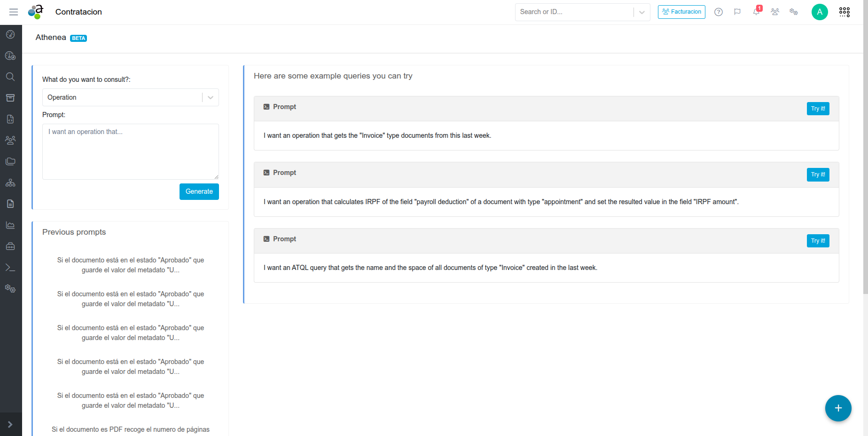
Task: Expand the sidebar with the bottom chevron
Action: click(x=10, y=424)
